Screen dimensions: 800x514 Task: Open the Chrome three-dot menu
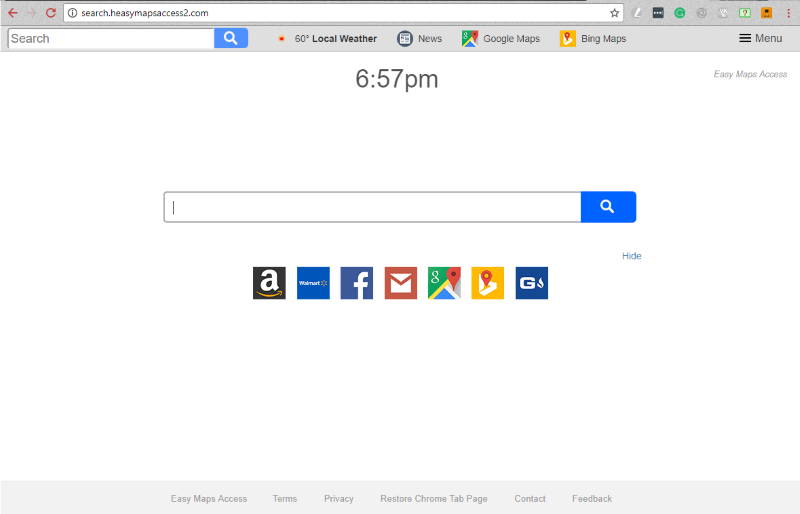[788, 13]
